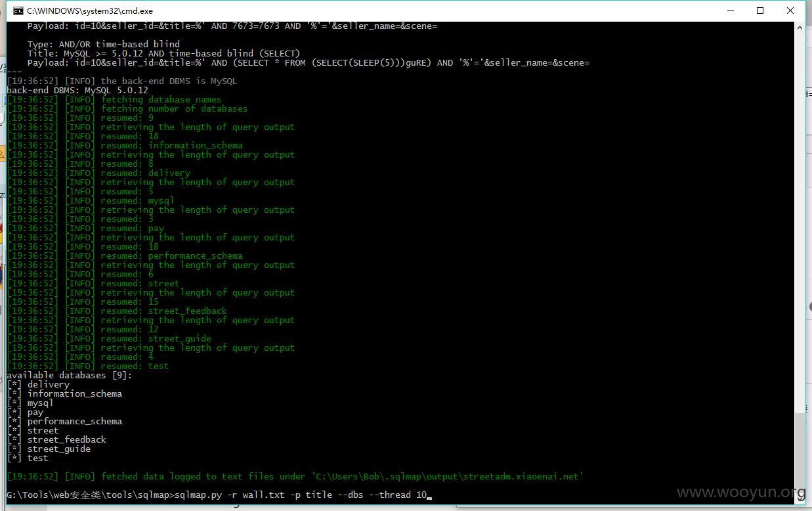Open the cmd.exe system menu icon
The image size is (812, 511).
click(x=18, y=11)
